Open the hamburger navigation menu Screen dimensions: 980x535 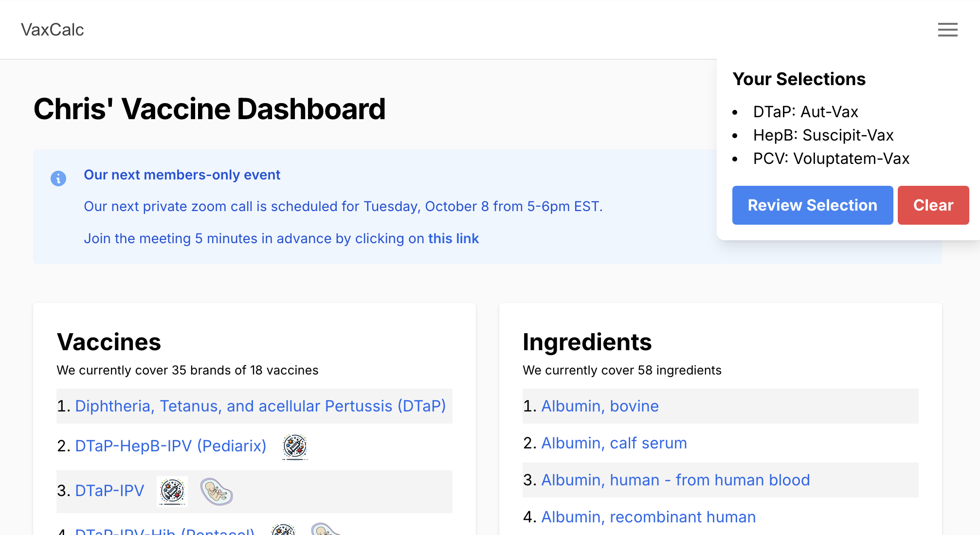tap(947, 30)
